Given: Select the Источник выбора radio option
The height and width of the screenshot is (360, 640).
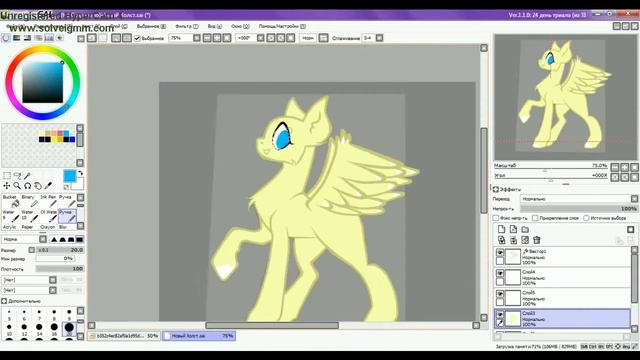Looking at the screenshot, I should pyautogui.click(x=586, y=218).
